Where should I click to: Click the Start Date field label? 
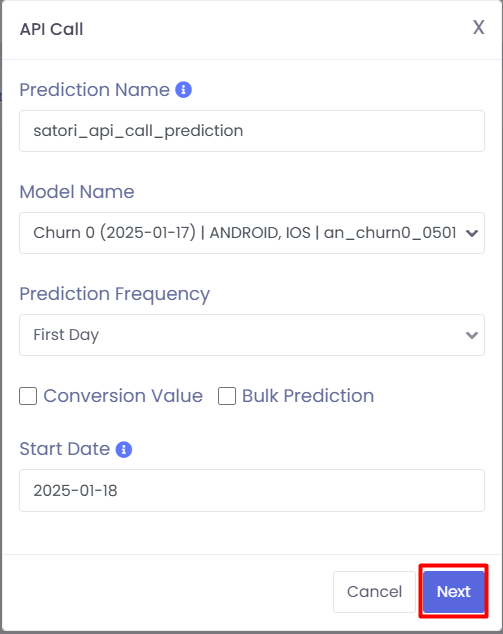[65, 449]
